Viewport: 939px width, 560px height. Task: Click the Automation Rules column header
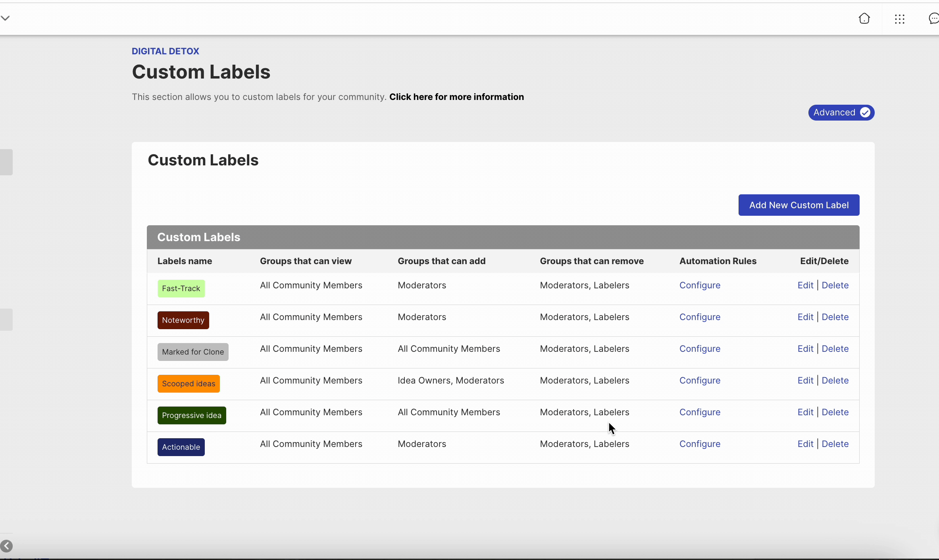[x=718, y=261]
